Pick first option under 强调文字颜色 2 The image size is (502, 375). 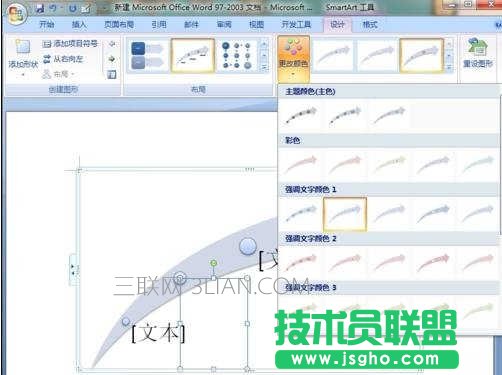point(301,263)
